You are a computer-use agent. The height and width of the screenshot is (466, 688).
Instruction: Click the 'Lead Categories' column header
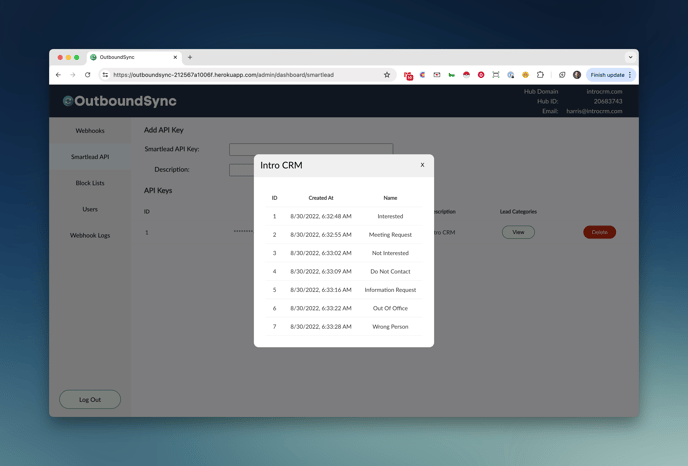(518, 211)
